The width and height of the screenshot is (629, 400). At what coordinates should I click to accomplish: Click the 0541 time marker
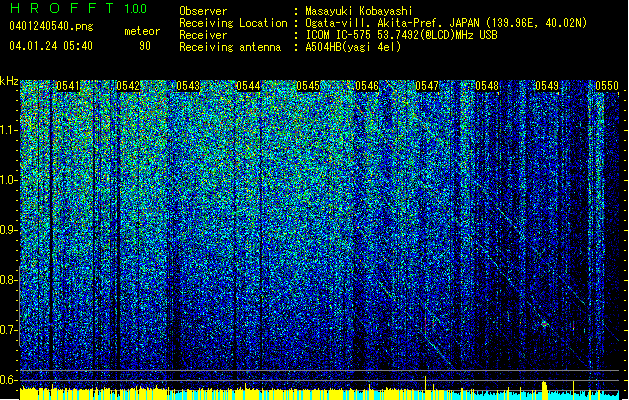(68, 86)
